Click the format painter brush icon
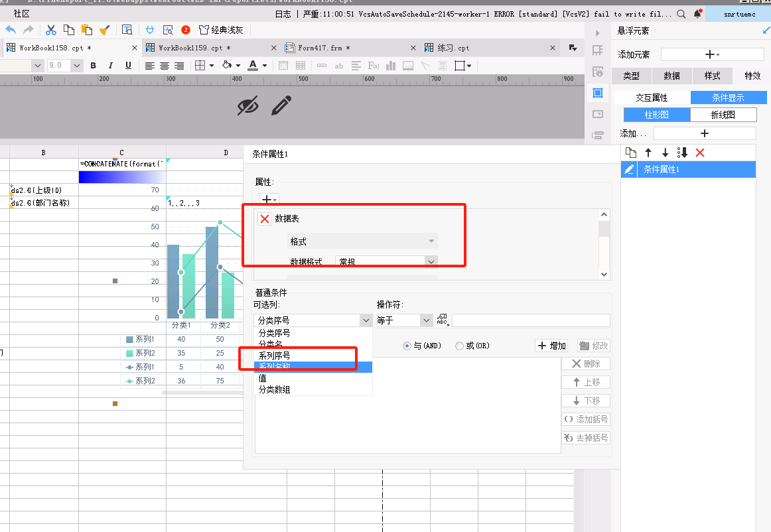 [104, 30]
